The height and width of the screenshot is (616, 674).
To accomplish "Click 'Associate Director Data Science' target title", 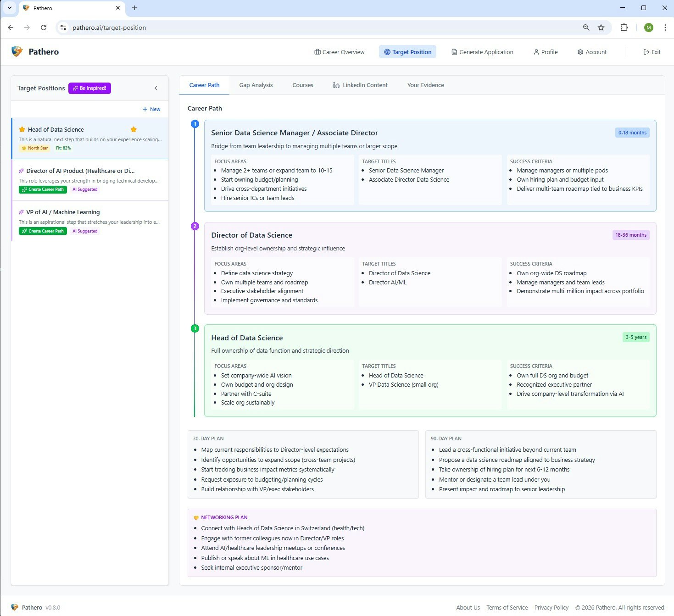I will [x=409, y=180].
